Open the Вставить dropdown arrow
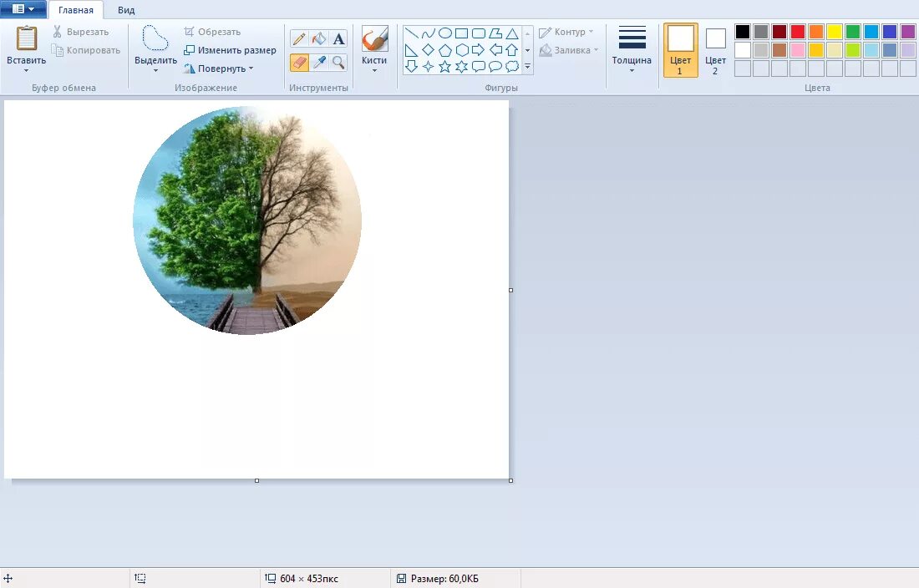Image resolution: width=919 pixels, height=588 pixels. tap(27, 71)
